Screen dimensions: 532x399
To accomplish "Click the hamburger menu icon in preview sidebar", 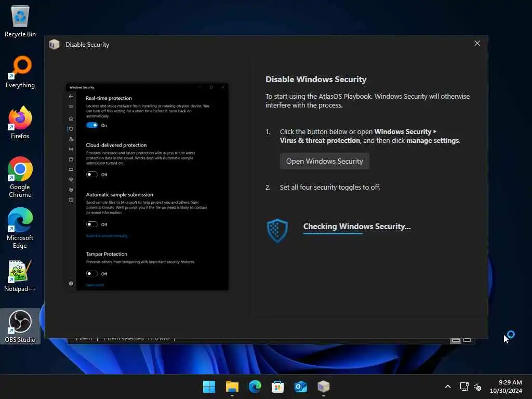I will tap(71, 107).
